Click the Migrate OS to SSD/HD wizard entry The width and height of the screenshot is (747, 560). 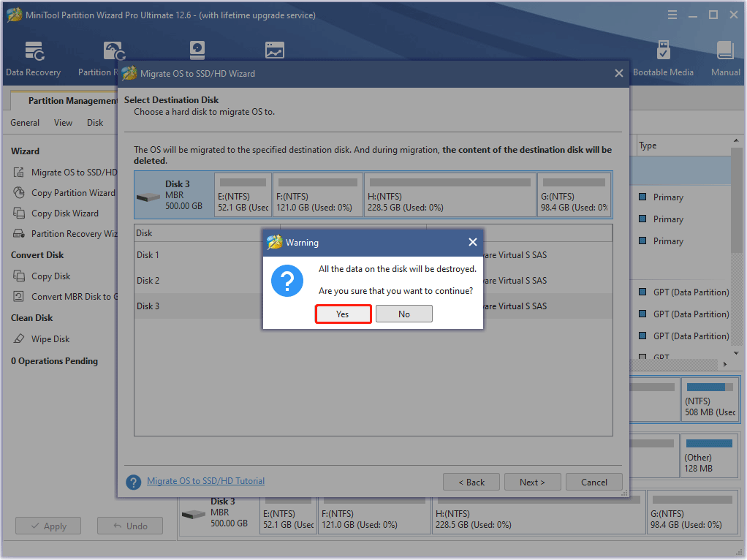[74, 172]
